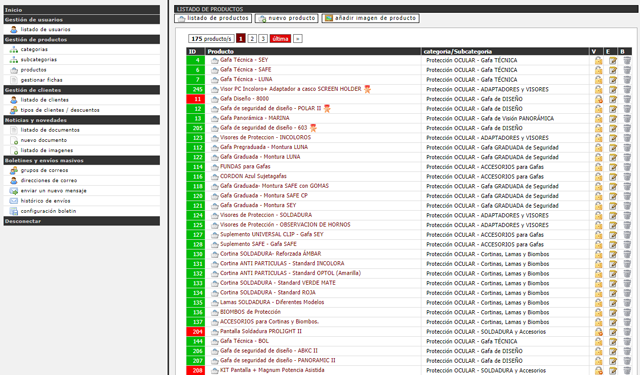Image resolution: width=640 pixels, height=375 pixels.
Task: Toggle the visibility lock for Gafa Diseño - 8000
Action: (x=598, y=99)
